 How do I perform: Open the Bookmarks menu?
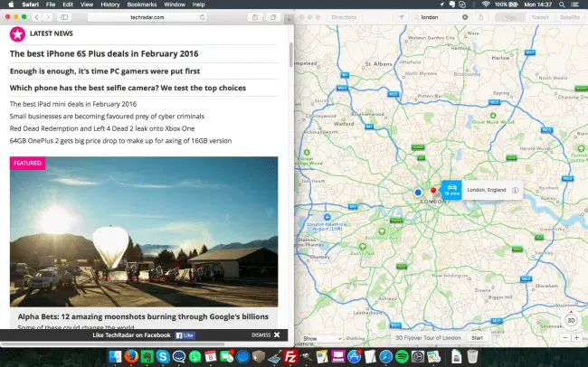click(x=142, y=5)
